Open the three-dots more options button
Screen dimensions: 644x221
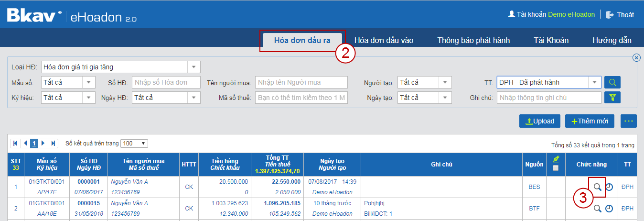tap(629, 121)
